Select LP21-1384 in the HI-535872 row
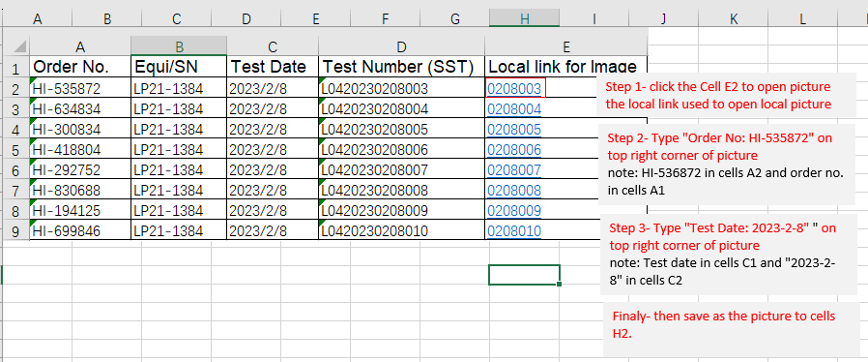 coord(179,88)
